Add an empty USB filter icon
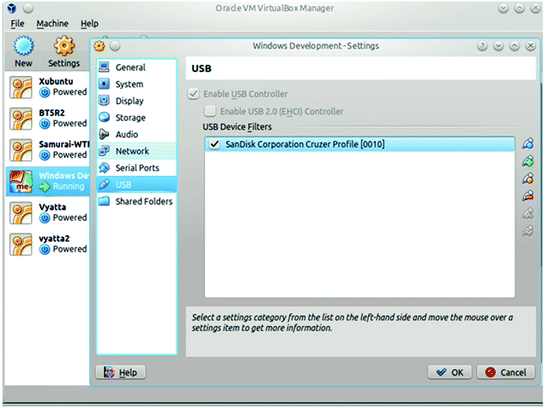 (528, 143)
